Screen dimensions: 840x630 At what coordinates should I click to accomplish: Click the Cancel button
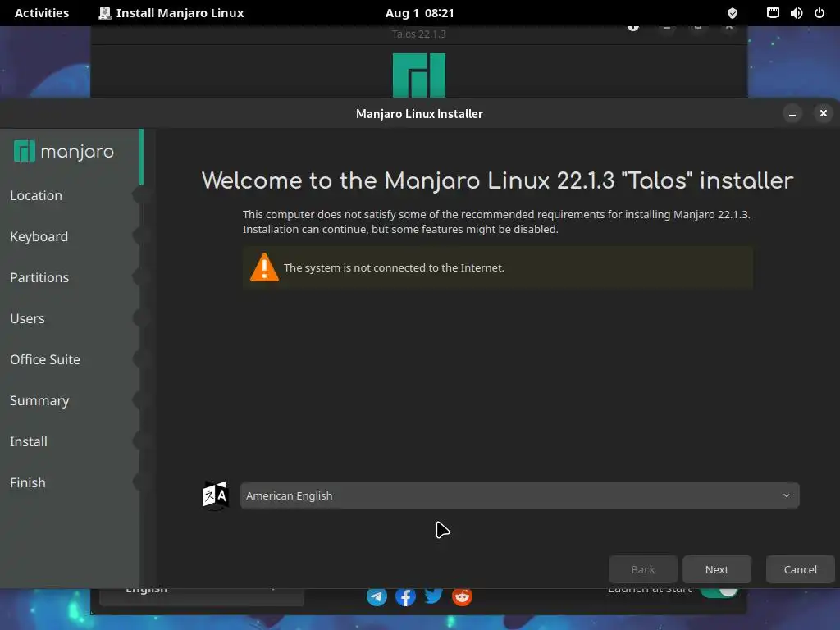[x=801, y=569]
